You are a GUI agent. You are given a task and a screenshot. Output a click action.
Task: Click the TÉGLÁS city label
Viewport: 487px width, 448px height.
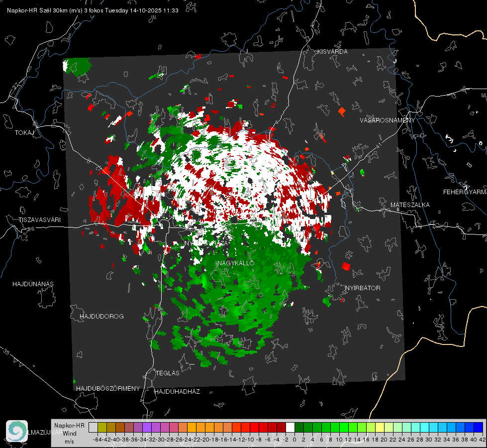pyautogui.click(x=168, y=373)
